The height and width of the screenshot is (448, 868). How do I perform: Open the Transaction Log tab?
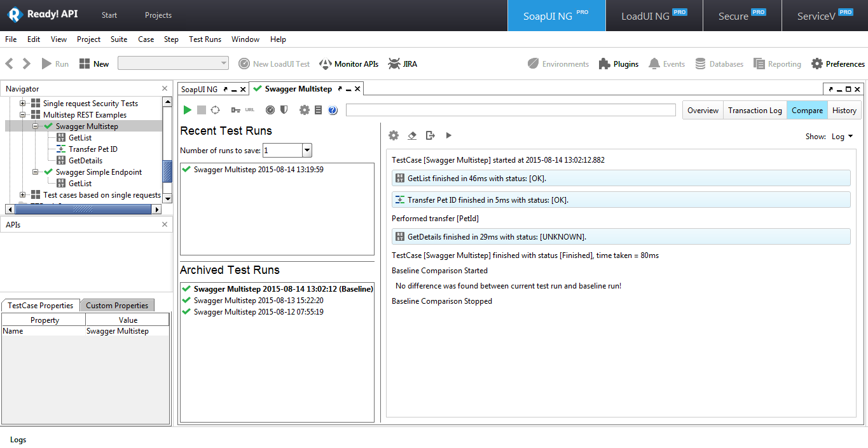(755, 111)
